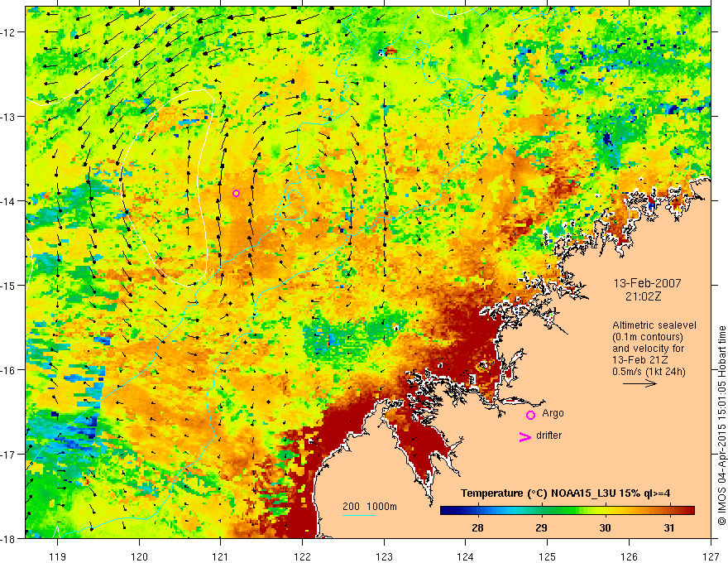The width and height of the screenshot is (728, 563).
Task: Click the -14 latitude axis label
Action: (x=9, y=201)
